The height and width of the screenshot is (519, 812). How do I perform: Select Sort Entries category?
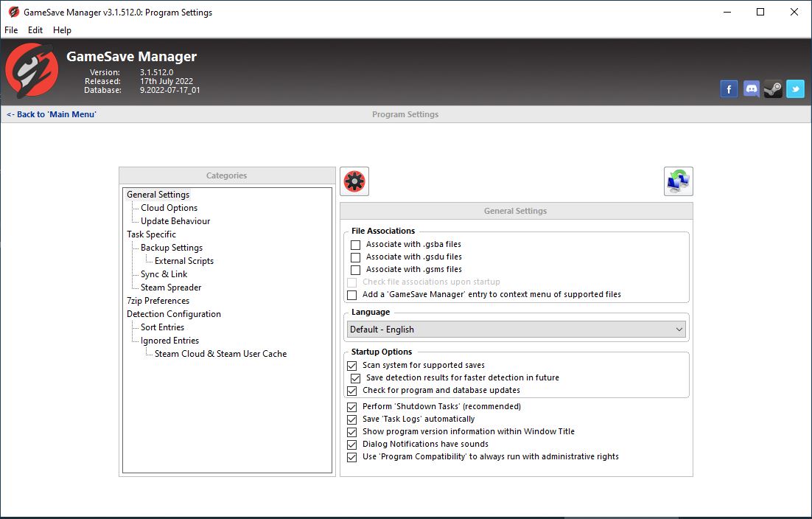coord(162,327)
